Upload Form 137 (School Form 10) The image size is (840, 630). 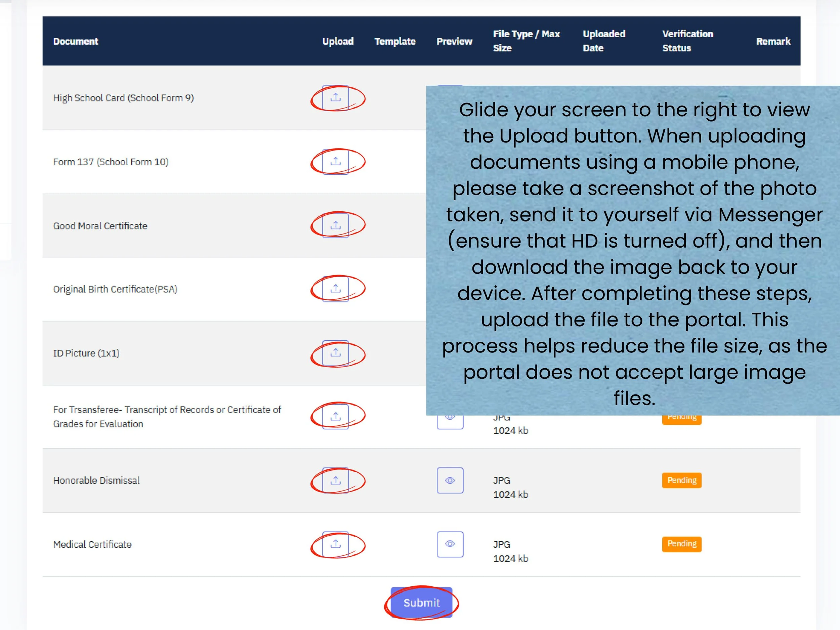336,161
